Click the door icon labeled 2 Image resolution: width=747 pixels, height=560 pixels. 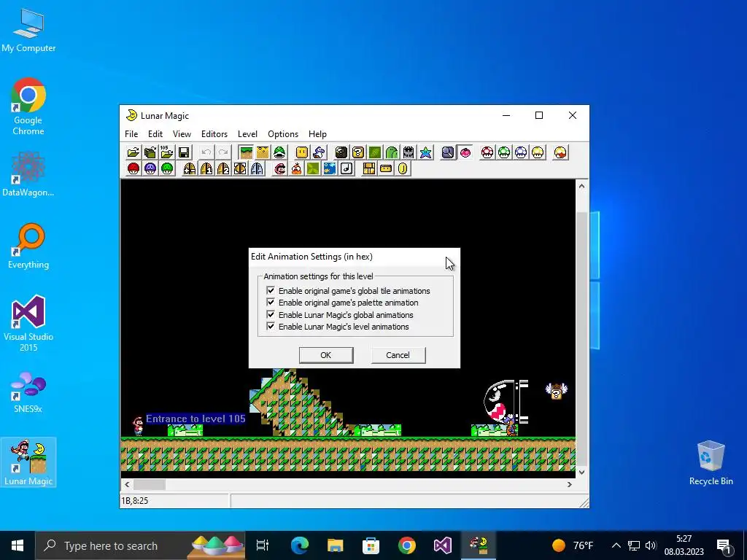pyautogui.click(x=223, y=168)
